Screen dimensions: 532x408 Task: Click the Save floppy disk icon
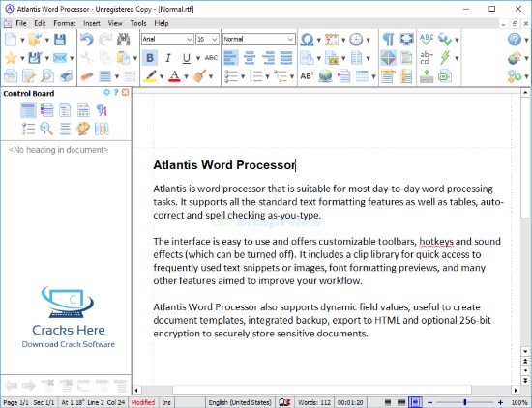click(60, 40)
